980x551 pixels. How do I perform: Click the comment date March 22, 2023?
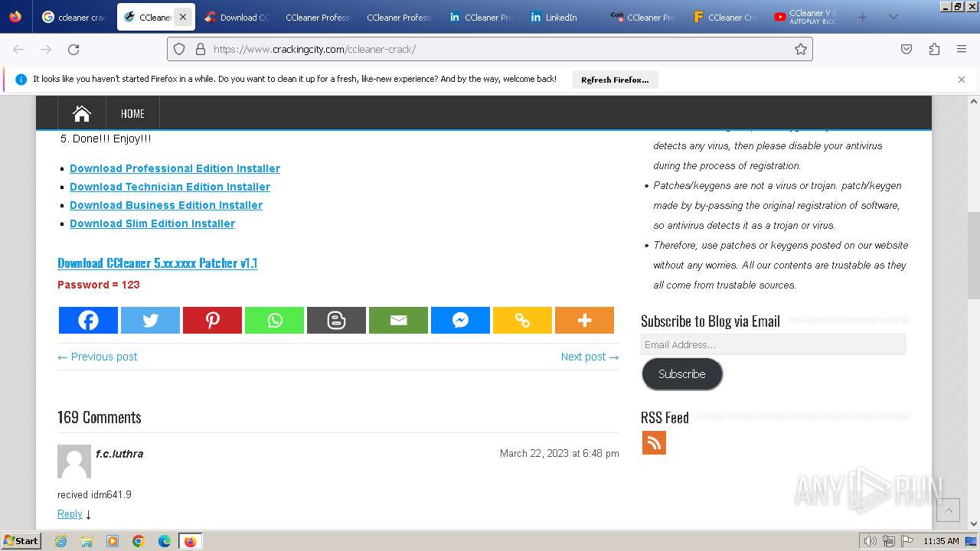click(x=560, y=453)
